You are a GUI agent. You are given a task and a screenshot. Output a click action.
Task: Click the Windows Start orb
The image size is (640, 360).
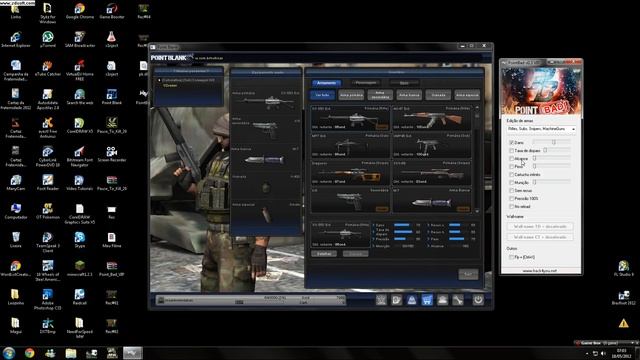9,353
